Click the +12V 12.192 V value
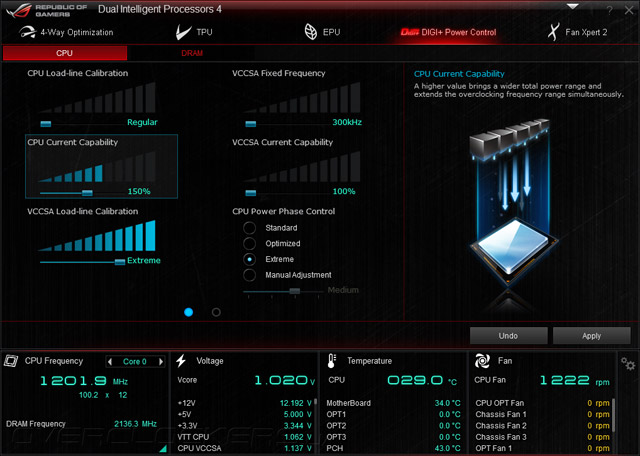Viewport: 640px width, 456px height. [296, 403]
